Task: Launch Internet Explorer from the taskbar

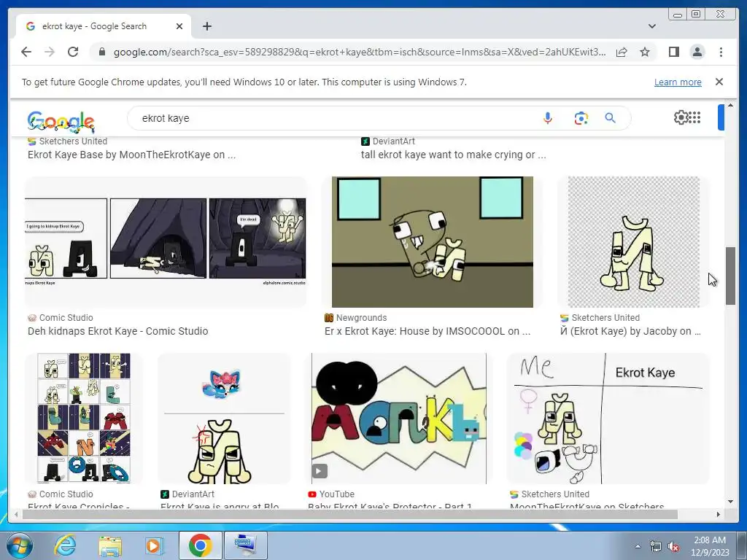Action: tap(65, 545)
